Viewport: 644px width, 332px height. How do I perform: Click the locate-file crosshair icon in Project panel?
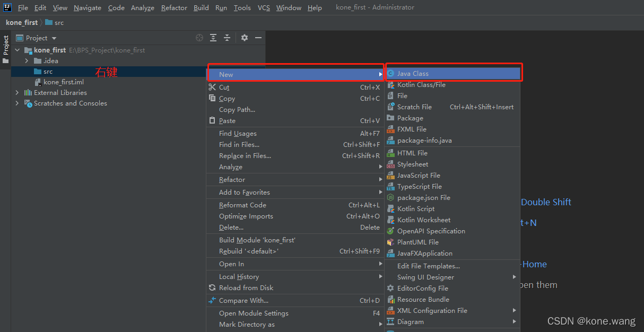[x=199, y=38]
